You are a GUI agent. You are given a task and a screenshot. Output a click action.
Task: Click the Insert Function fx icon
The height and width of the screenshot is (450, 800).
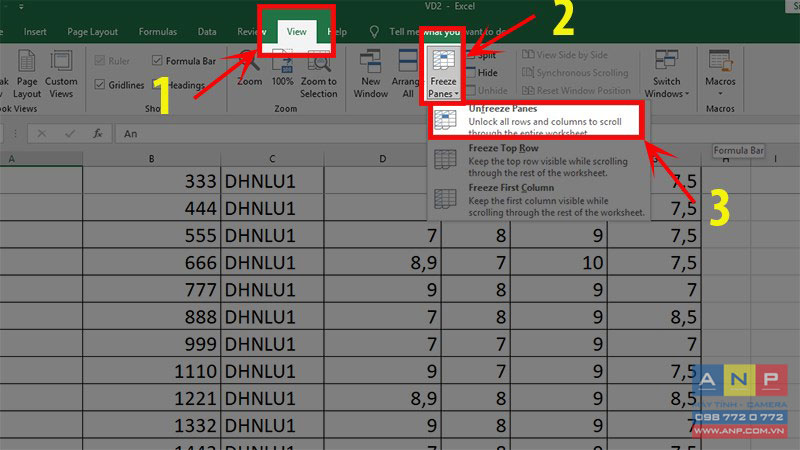pyautogui.click(x=97, y=134)
